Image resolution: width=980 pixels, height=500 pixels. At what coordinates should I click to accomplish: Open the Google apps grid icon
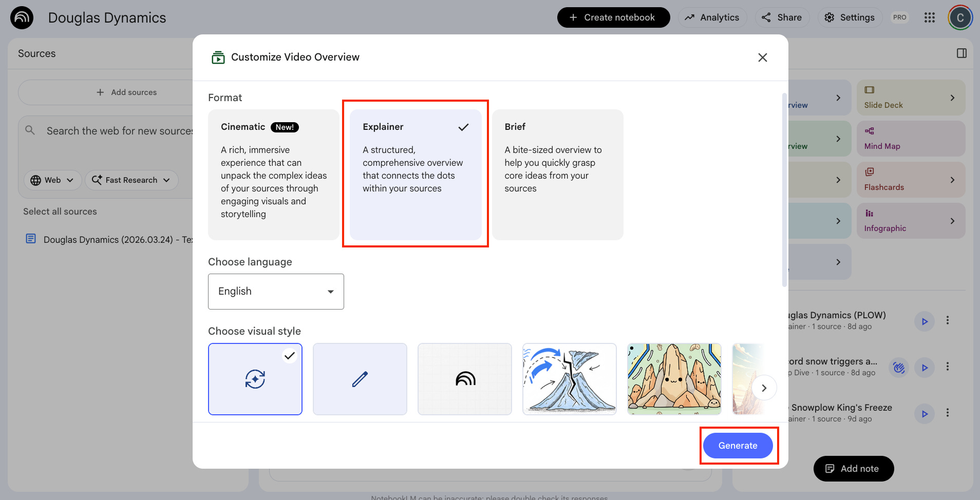[930, 17]
